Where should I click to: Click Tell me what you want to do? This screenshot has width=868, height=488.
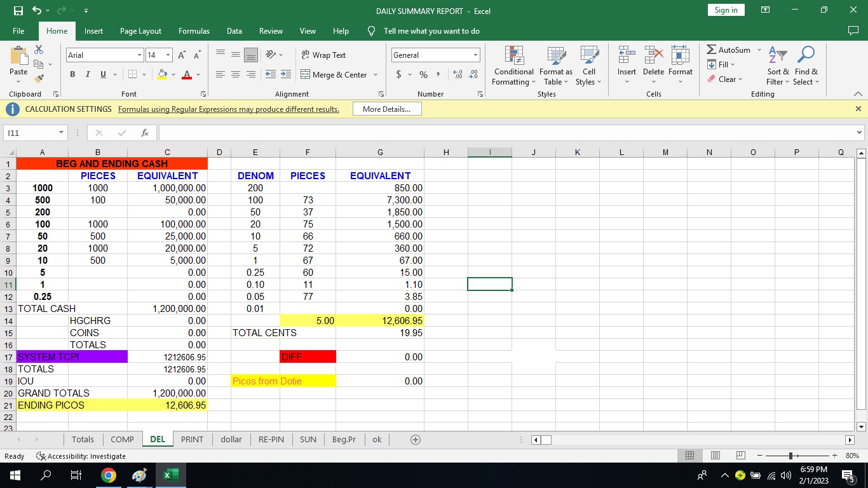coord(431,30)
